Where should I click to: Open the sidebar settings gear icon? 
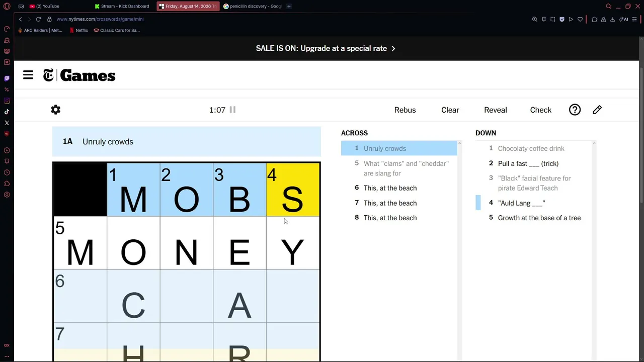tap(7, 195)
